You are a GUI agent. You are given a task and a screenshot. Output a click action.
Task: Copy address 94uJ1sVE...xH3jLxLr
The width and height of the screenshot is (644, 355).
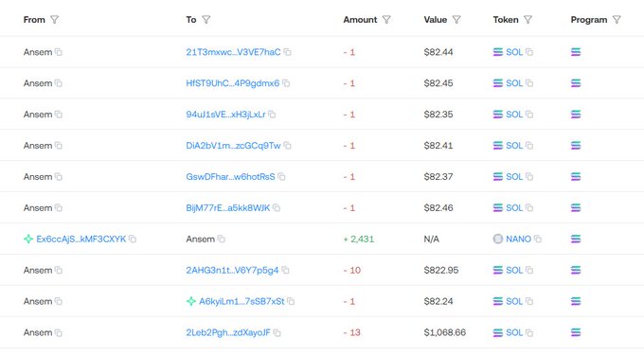coord(272,115)
